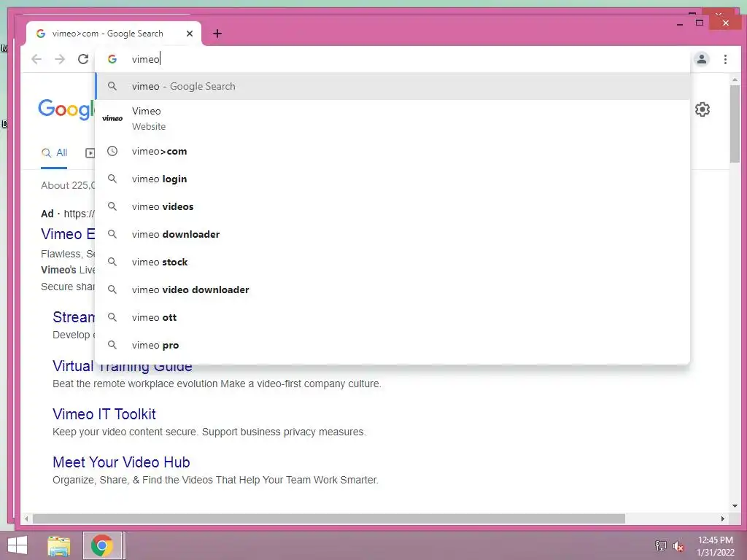Viewport: 747px width, 560px height.
Task: Choose the Vimeo Website suggestion
Action: [x=392, y=119]
